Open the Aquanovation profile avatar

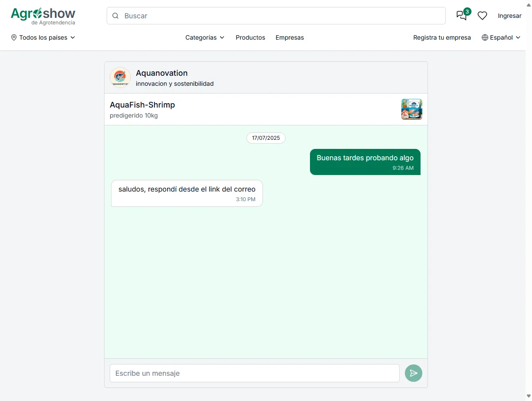tap(120, 77)
